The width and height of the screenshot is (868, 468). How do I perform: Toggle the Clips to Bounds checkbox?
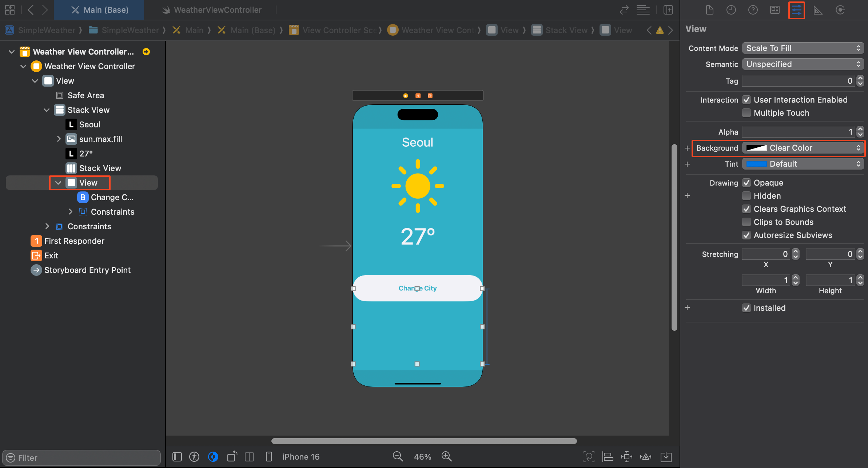point(746,222)
